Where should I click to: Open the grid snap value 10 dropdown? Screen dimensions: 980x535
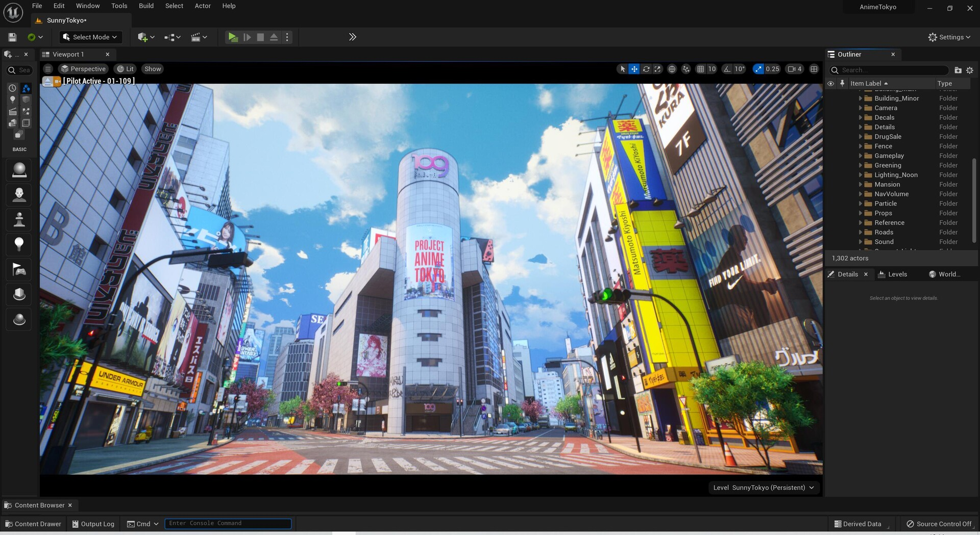712,69
